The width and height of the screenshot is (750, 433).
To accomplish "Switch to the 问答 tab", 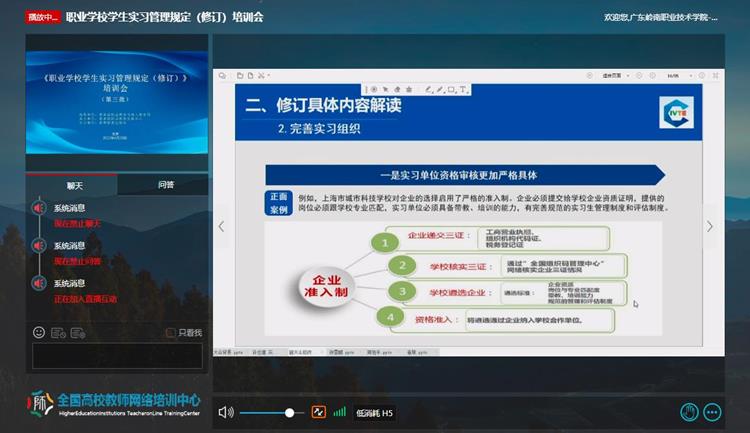I will [165, 184].
